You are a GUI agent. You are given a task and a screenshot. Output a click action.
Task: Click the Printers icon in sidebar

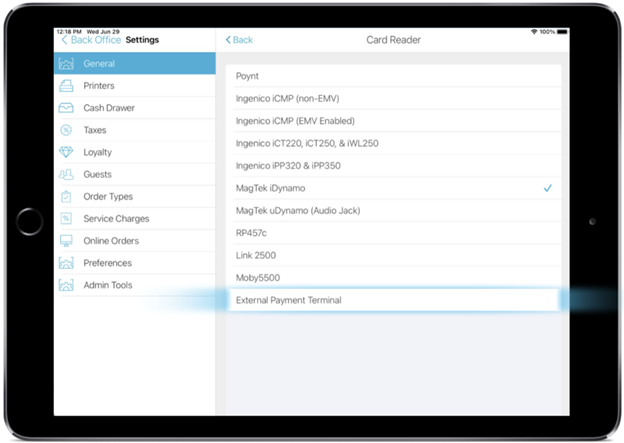(66, 86)
